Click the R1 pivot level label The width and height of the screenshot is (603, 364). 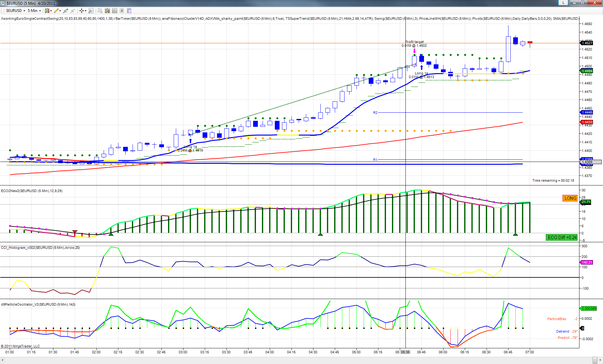point(375,160)
